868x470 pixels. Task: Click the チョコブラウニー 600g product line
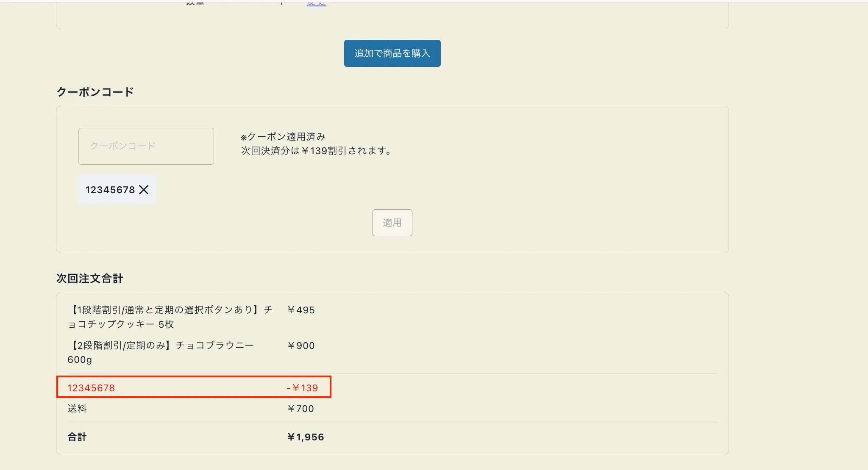click(161, 352)
